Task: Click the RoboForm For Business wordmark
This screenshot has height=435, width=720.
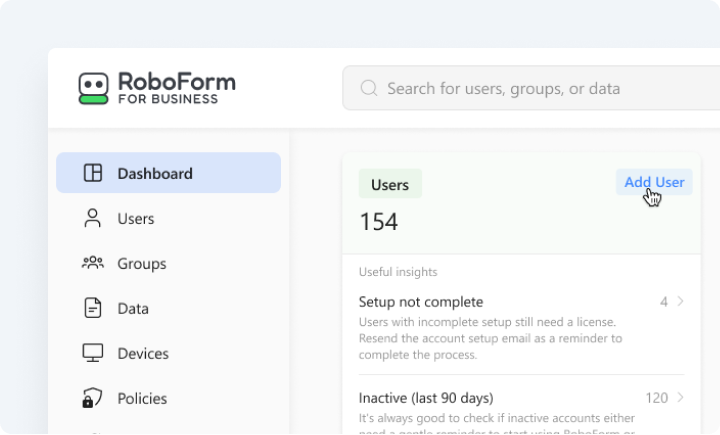Action: [x=177, y=88]
